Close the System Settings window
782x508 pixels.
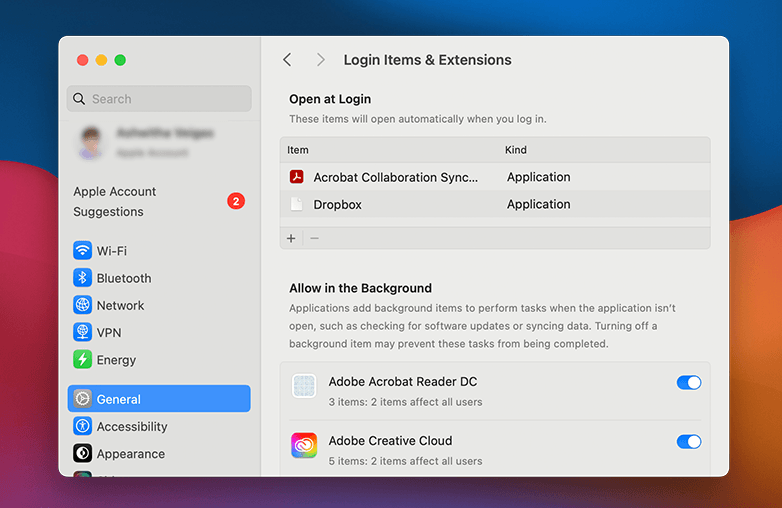point(83,60)
